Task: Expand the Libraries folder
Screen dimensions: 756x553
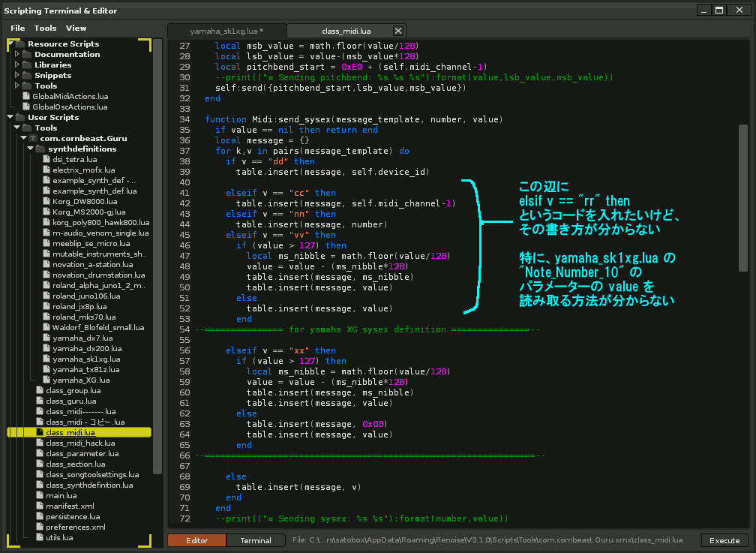Action: [x=17, y=65]
